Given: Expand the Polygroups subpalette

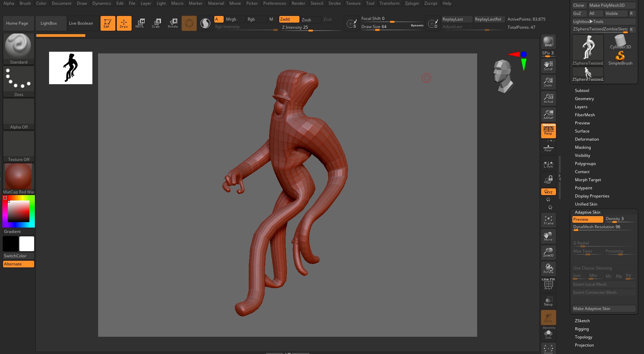Looking at the screenshot, I should pyautogui.click(x=585, y=164).
